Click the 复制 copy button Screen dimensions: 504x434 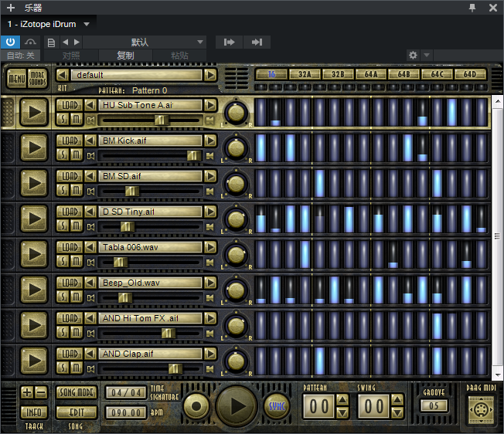126,56
